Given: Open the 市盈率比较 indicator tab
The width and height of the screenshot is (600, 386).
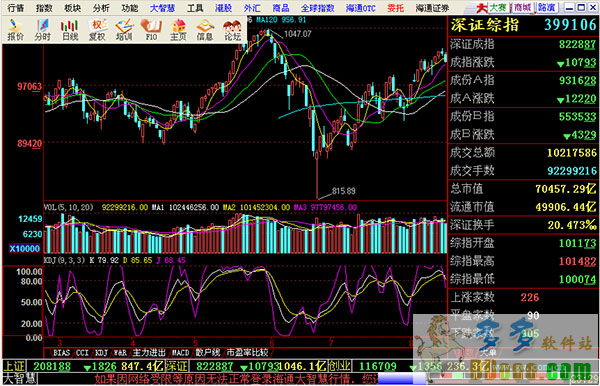Looking at the screenshot, I should pos(247,352).
